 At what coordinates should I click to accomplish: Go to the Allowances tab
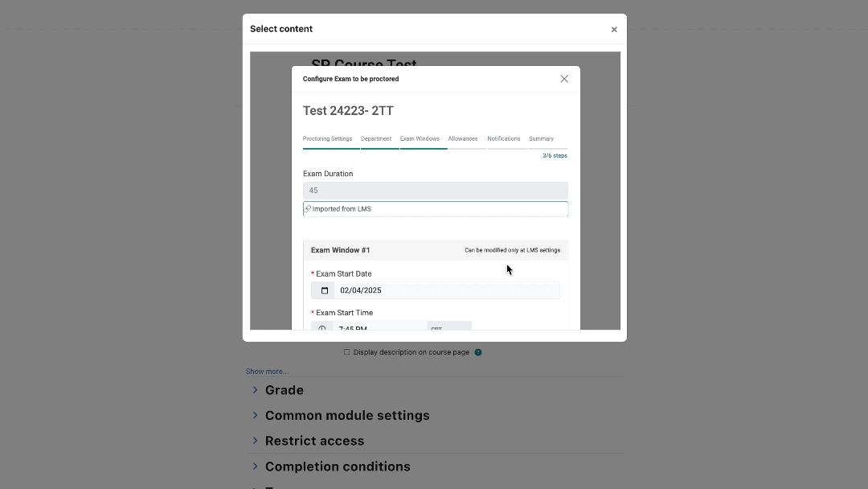click(x=463, y=138)
